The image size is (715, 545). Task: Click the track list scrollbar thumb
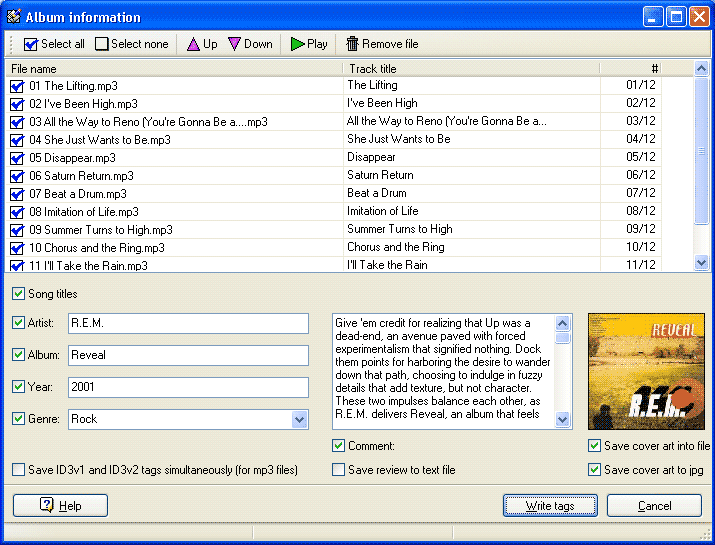pos(701,151)
